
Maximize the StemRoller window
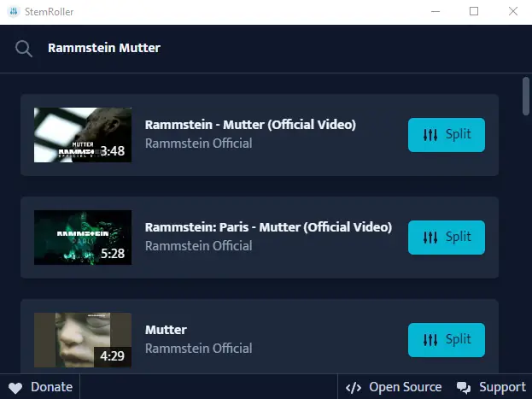(474, 12)
